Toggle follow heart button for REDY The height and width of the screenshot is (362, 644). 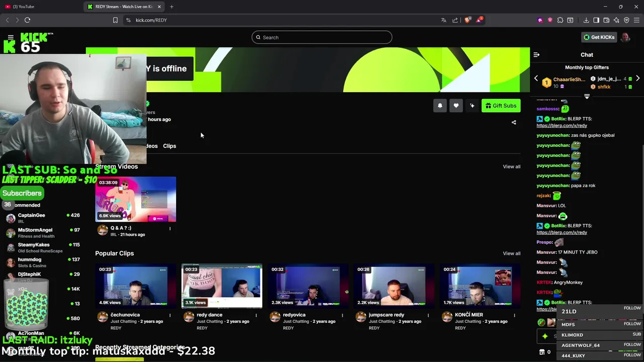tap(456, 106)
